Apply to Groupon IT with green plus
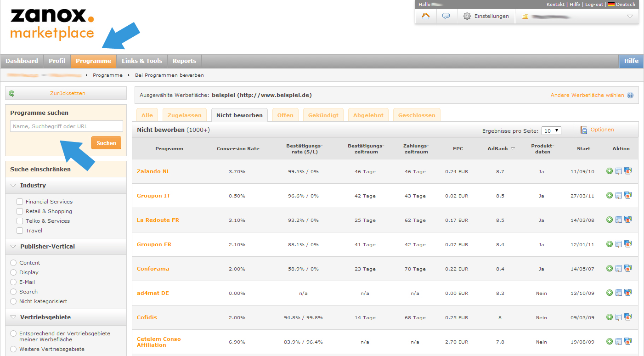The height and width of the screenshot is (356, 644). click(610, 195)
